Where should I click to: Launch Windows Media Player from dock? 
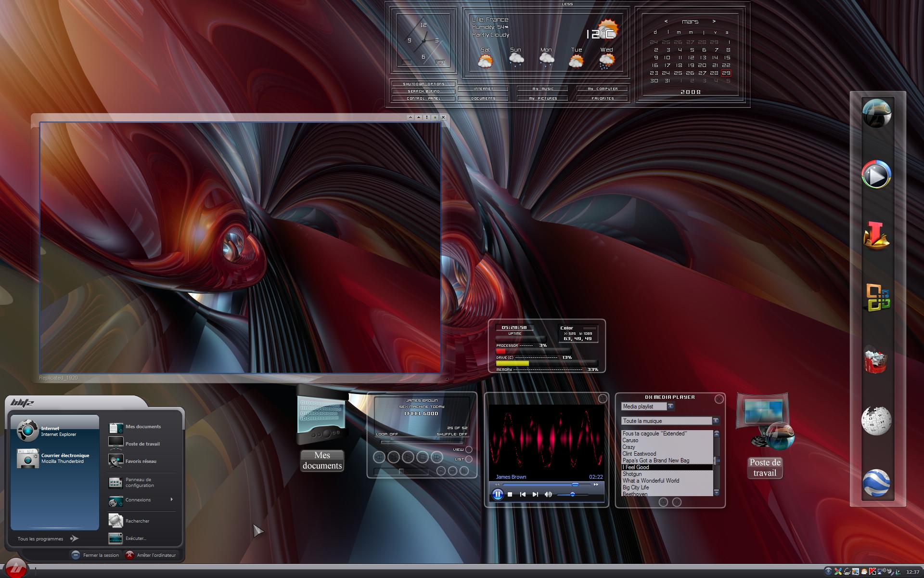[876, 174]
